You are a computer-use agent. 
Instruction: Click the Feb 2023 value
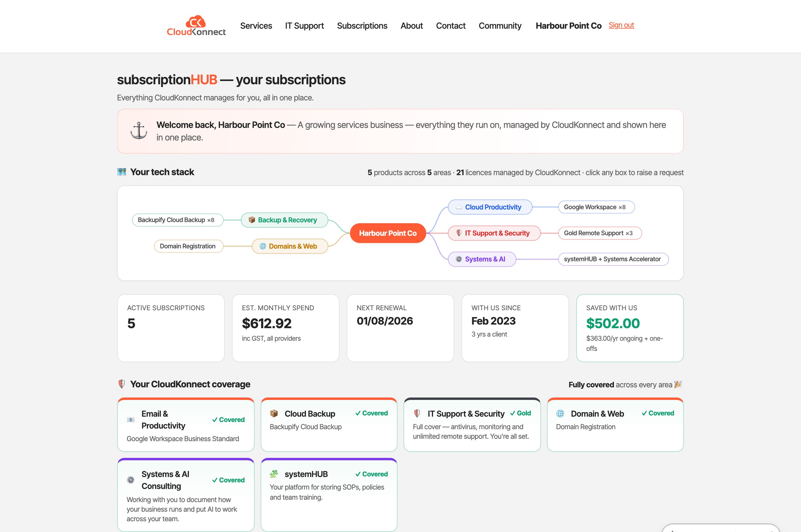coord(493,321)
